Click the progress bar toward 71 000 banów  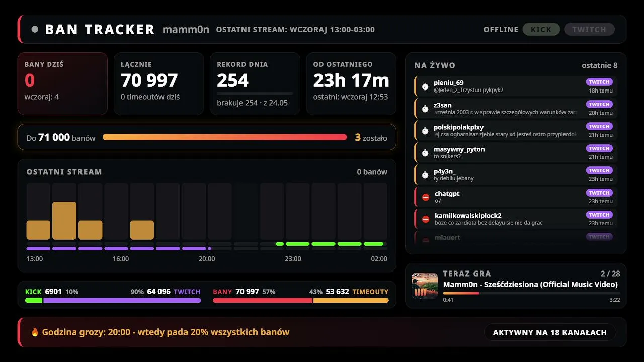[225, 137]
